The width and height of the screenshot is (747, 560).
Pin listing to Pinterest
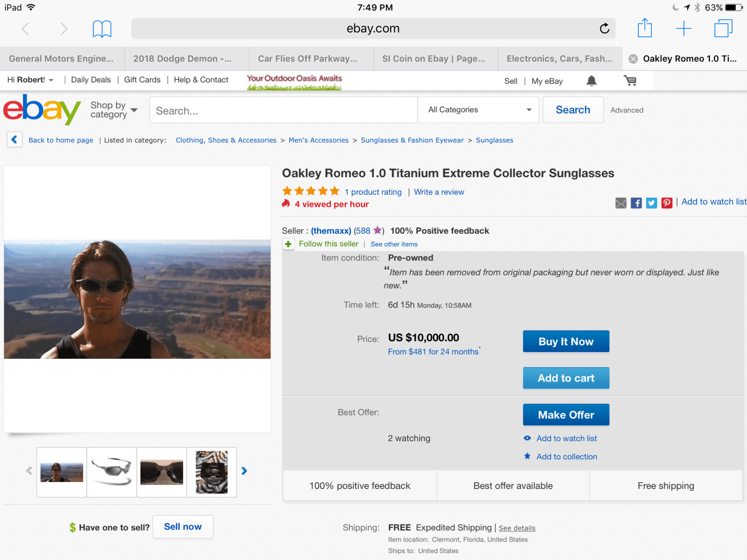667,203
